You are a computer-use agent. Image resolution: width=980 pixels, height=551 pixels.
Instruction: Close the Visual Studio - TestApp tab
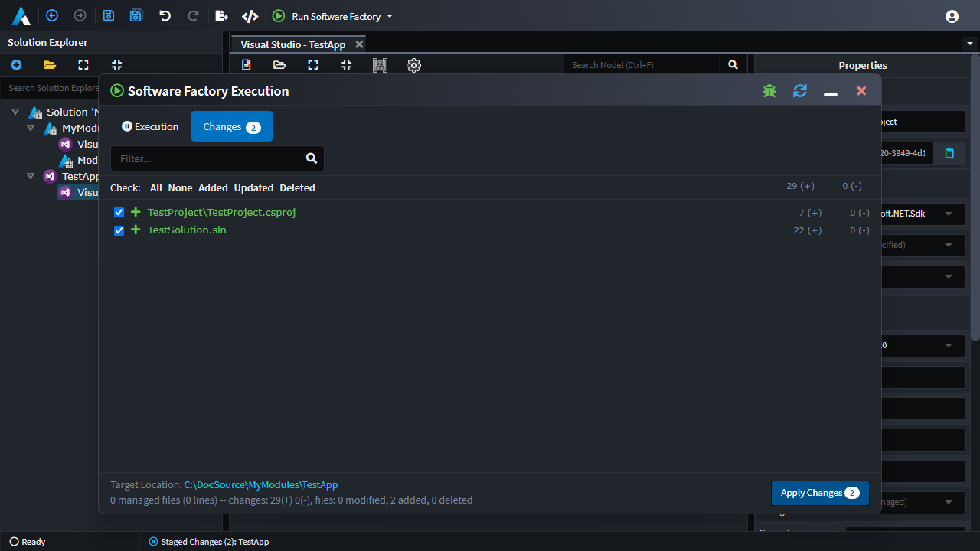(359, 44)
